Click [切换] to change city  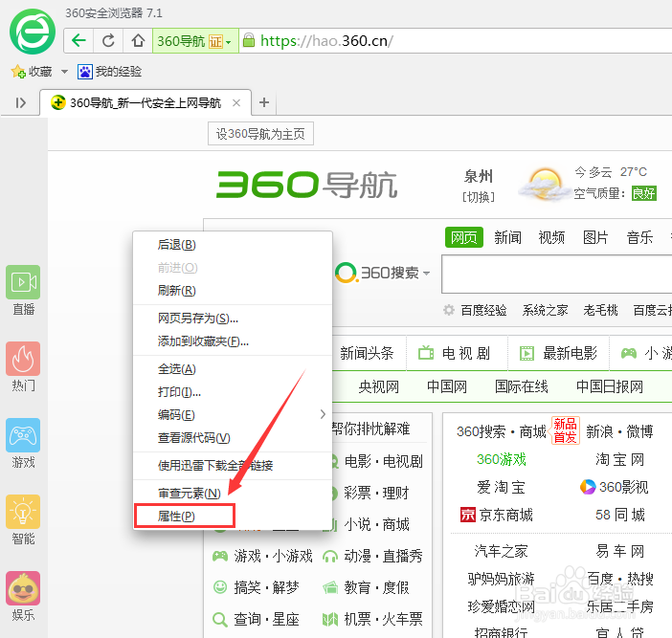point(479,197)
